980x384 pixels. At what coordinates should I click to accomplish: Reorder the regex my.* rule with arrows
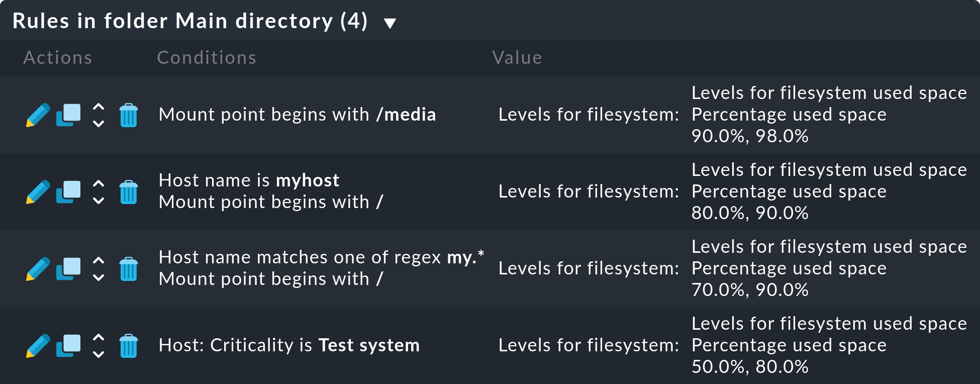99,269
